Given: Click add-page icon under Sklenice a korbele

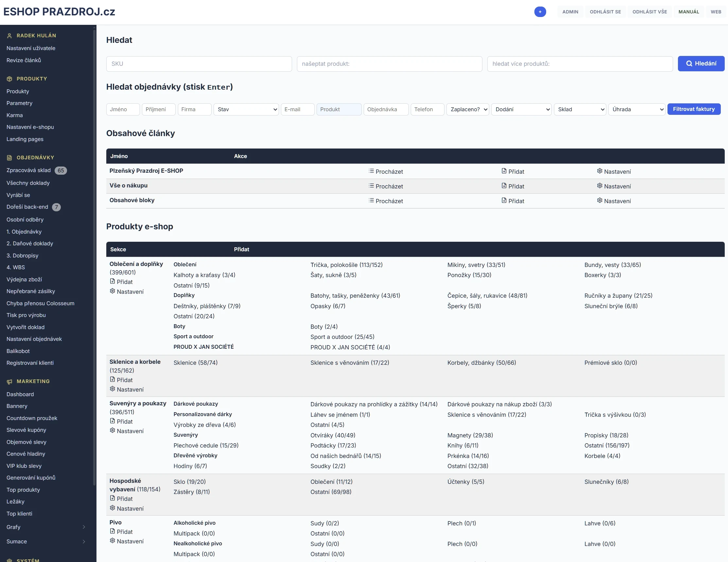Looking at the screenshot, I should coord(112,379).
